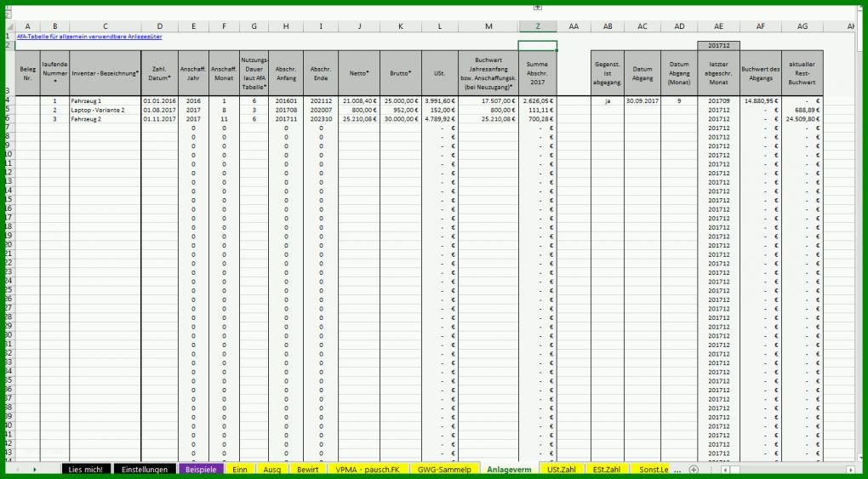The width and height of the screenshot is (868, 479).
Task: Select the 4.789,92 € USt. cell
Action: (440, 119)
